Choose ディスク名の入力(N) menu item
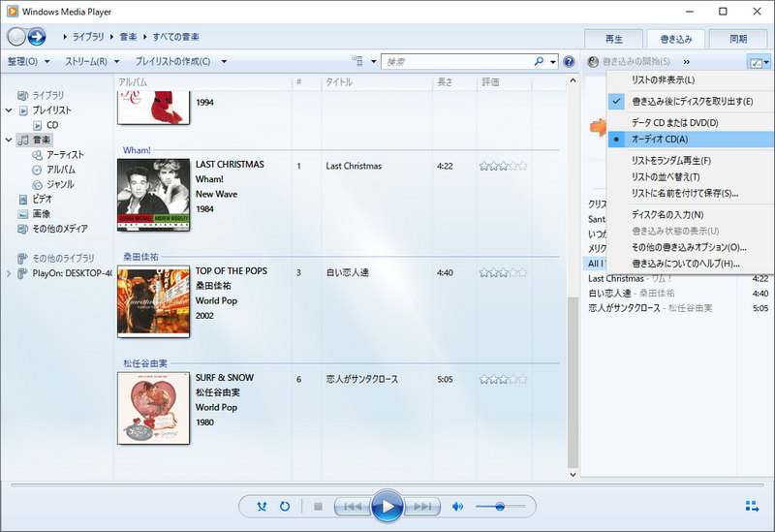The height and width of the screenshot is (532, 775). (x=692, y=214)
